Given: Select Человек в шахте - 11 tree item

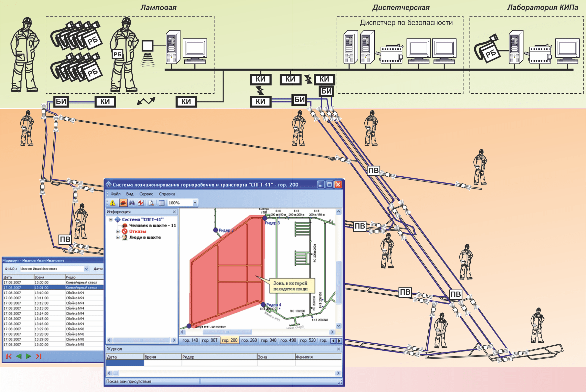Looking at the screenshot, I should click(153, 226).
